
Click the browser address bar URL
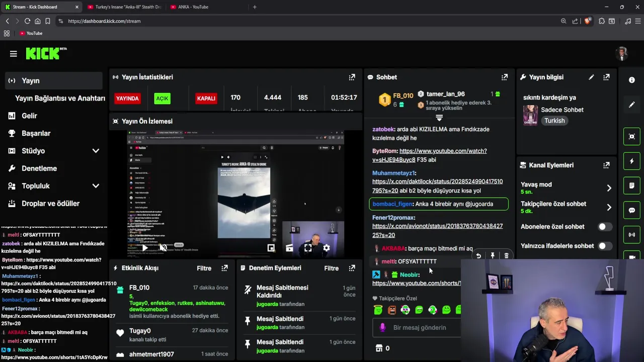pos(104,21)
